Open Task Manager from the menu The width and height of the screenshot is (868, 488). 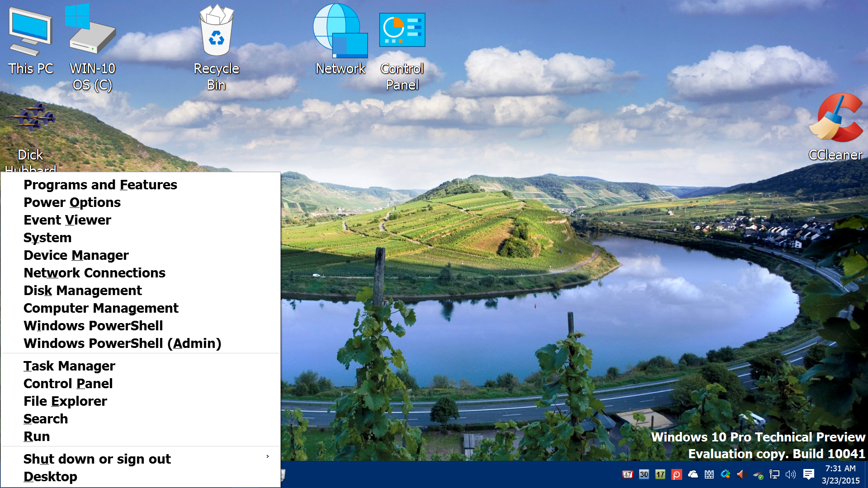(69, 366)
